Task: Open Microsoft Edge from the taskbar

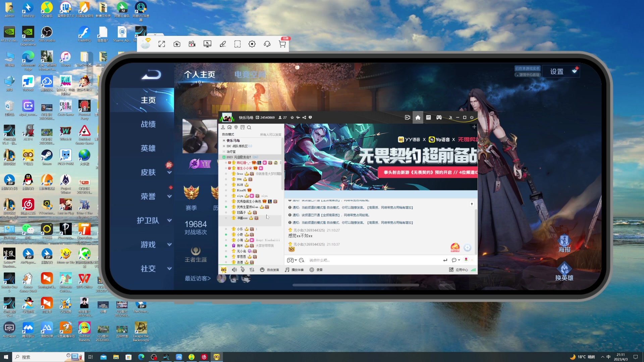Action: pos(141,357)
